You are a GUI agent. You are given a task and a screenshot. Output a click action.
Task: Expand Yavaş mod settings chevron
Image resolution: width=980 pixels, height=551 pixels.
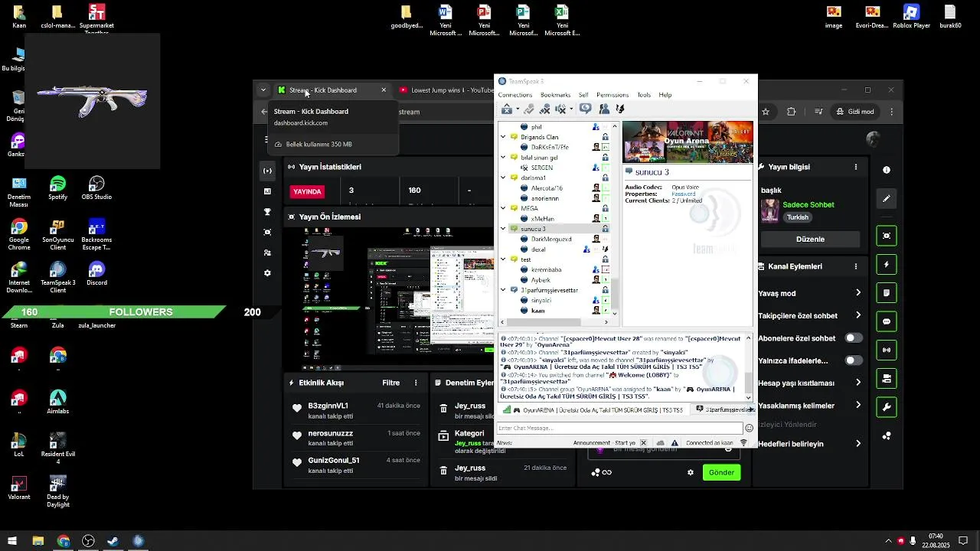tap(857, 293)
